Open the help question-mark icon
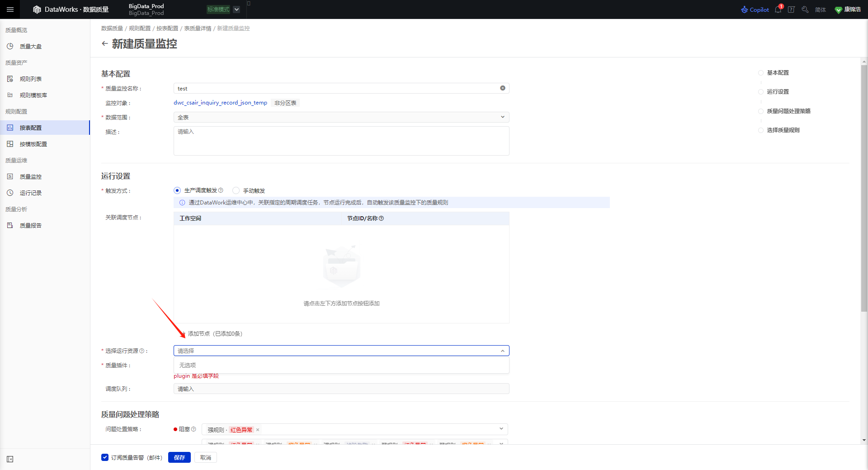The image size is (868, 470). (x=791, y=9)
